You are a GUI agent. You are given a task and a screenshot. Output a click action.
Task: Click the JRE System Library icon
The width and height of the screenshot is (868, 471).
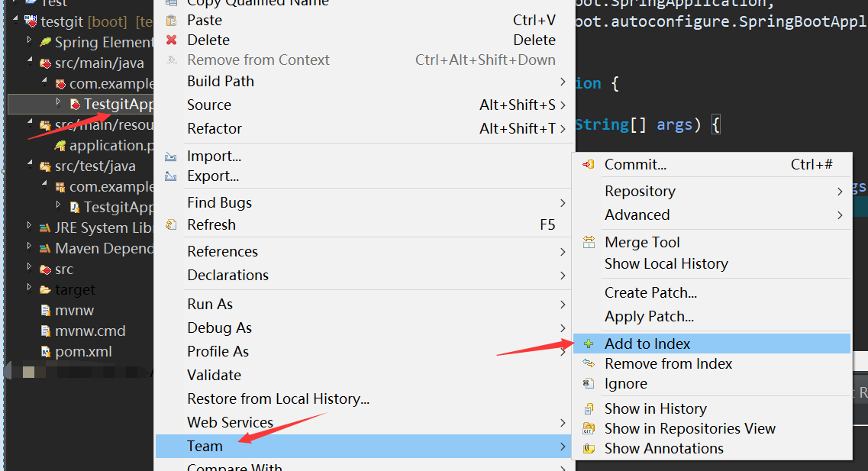[45, 228]
